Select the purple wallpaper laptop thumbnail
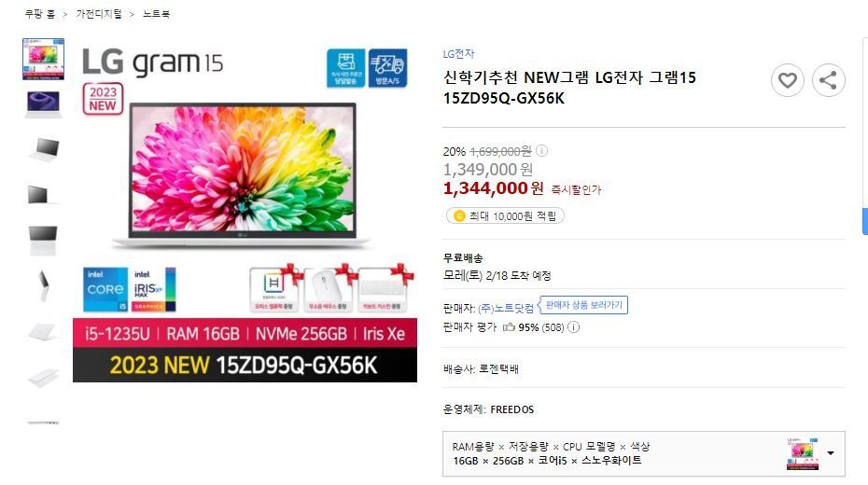 [43, 104]
